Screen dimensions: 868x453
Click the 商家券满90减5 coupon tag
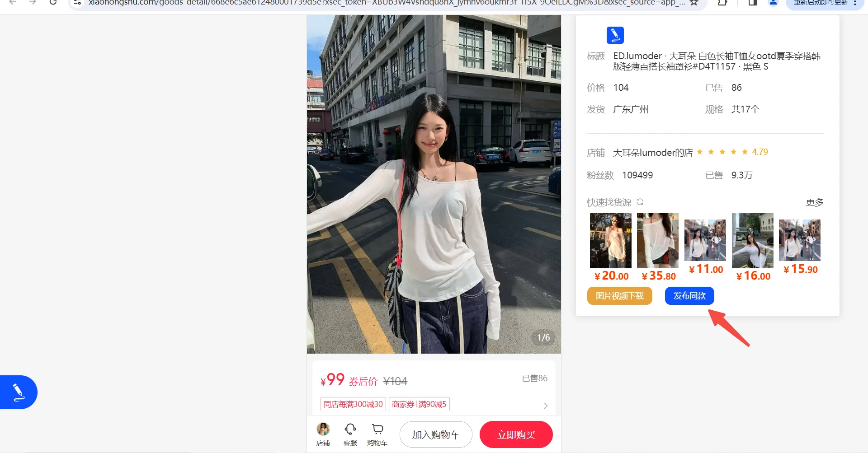(419, 404)
